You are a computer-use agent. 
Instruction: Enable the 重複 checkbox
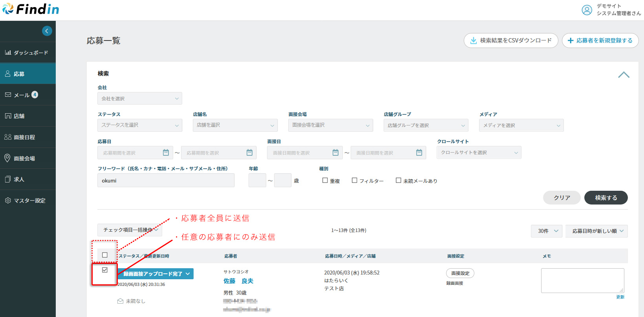(x=325, y=181)
